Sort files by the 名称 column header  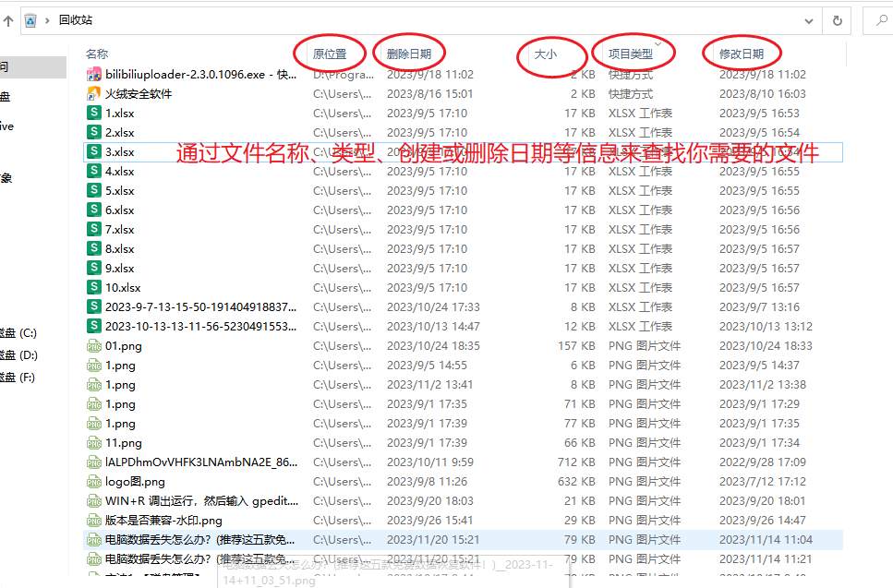[x=97, y=54]
